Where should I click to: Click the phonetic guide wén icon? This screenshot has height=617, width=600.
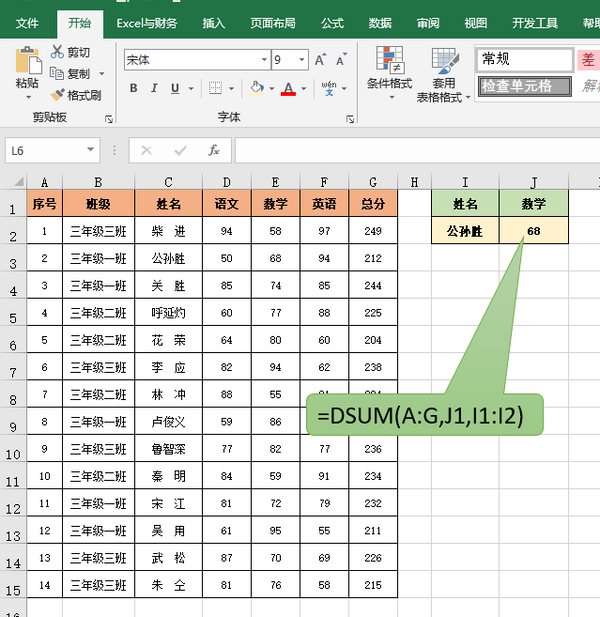329,88
